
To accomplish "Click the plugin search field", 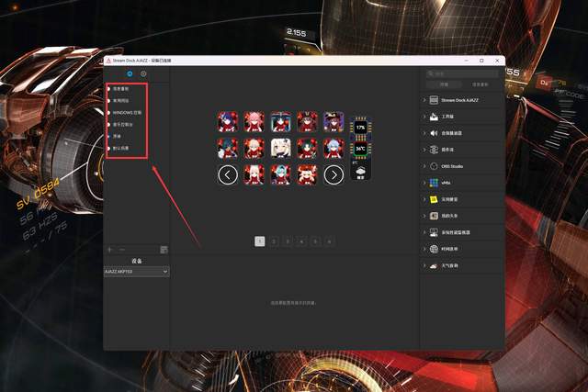I will click(x=462, y=73).
